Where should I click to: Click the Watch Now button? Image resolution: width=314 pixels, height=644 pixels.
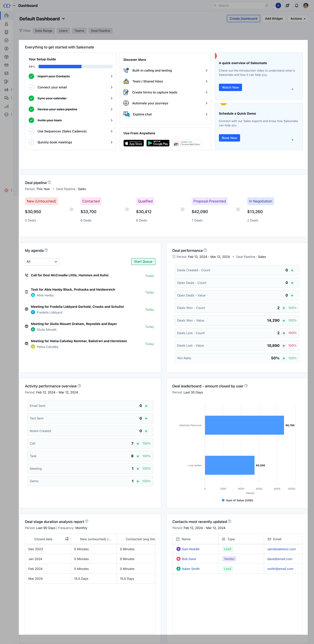[x=230, y=87]
